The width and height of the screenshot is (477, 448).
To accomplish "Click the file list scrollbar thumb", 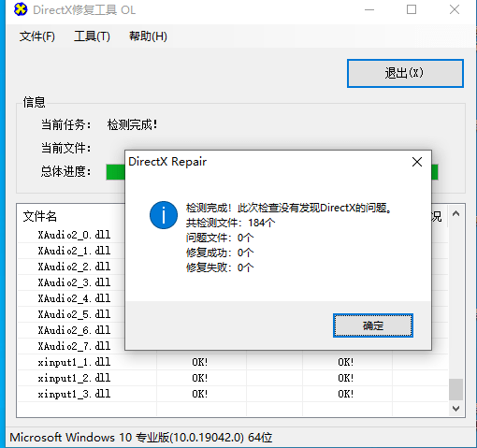I will pos(455,389).
